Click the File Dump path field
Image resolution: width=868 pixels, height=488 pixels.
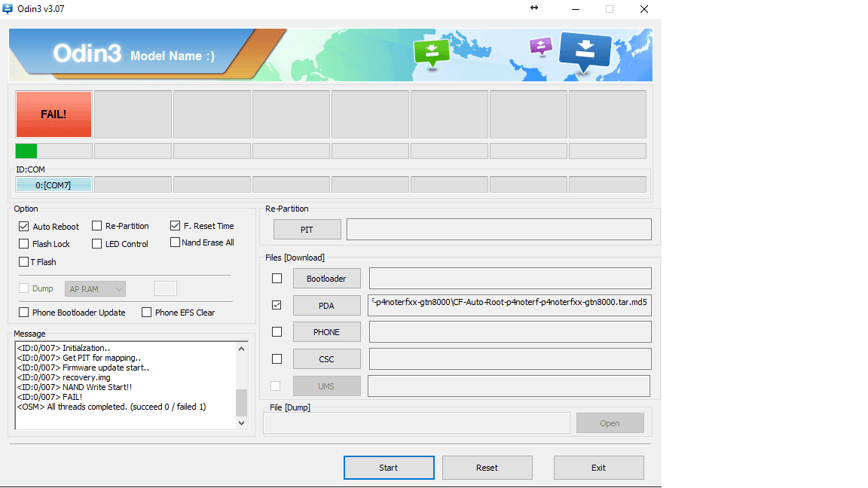pos(416,423)
